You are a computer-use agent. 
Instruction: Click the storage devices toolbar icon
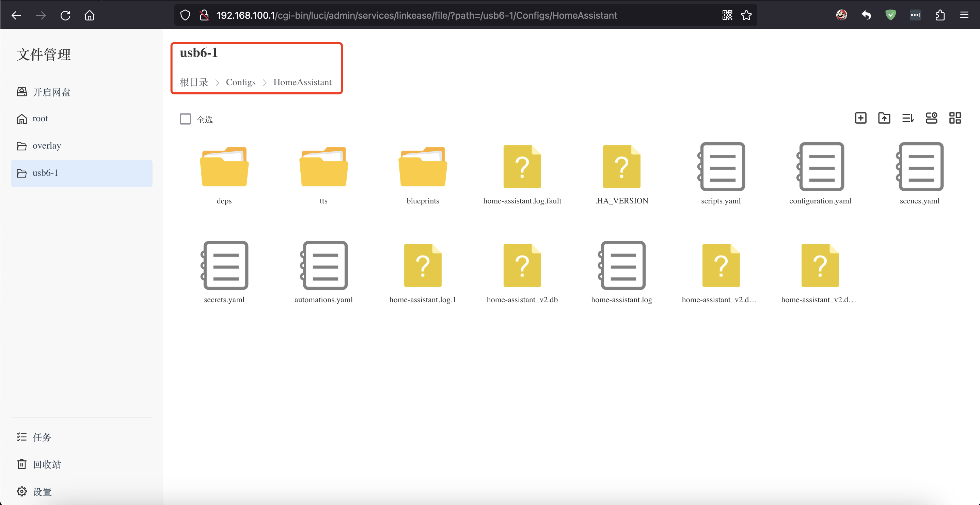tap(931, 118)
